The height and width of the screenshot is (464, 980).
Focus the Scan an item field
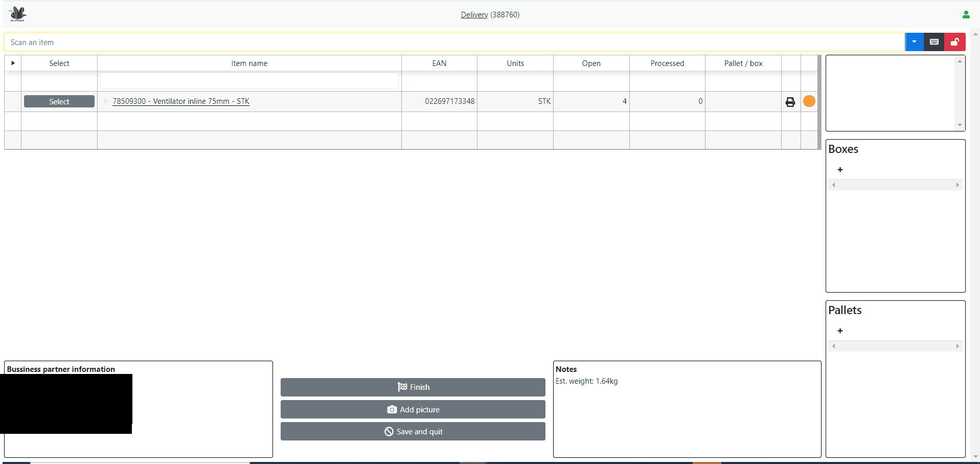click(x=454, y=42)
